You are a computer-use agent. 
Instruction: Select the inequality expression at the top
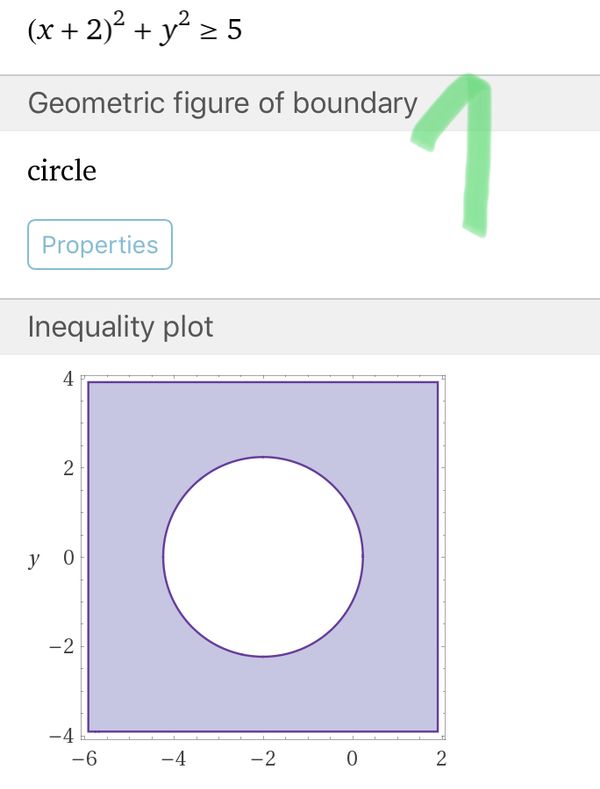pos(135,30)
